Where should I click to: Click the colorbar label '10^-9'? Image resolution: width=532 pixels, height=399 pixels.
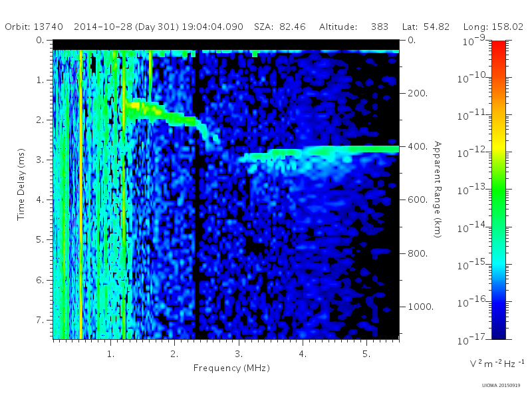tap(473, 40)
